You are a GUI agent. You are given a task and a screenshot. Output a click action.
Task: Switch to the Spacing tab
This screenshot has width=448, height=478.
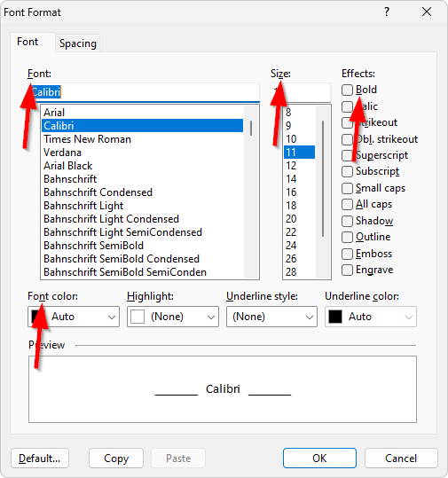78,43
